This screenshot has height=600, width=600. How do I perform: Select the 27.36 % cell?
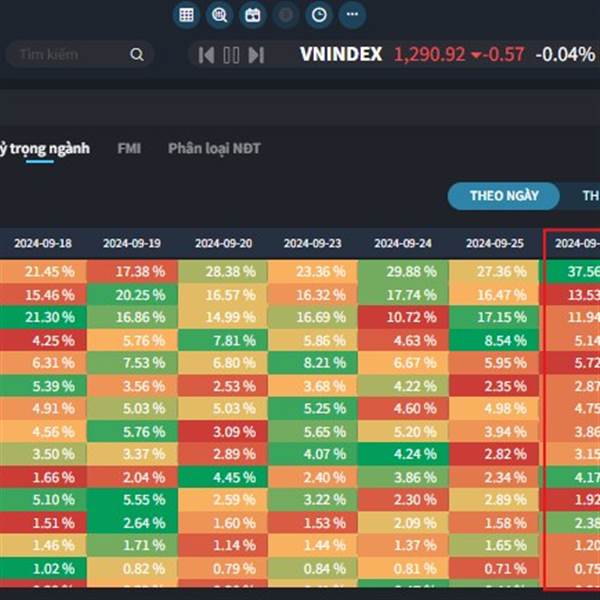494,272
